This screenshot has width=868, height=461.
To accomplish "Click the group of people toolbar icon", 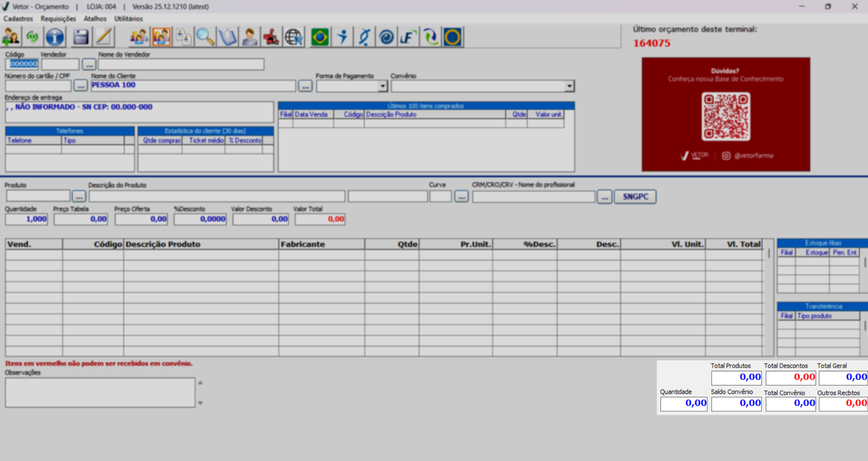I will click(139, 37).
